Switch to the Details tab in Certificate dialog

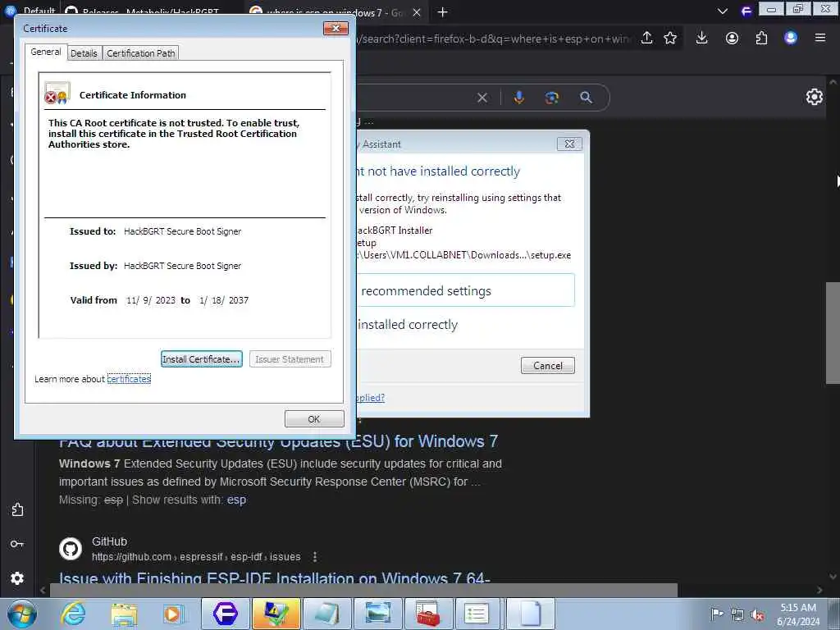(x=84, y=53)
